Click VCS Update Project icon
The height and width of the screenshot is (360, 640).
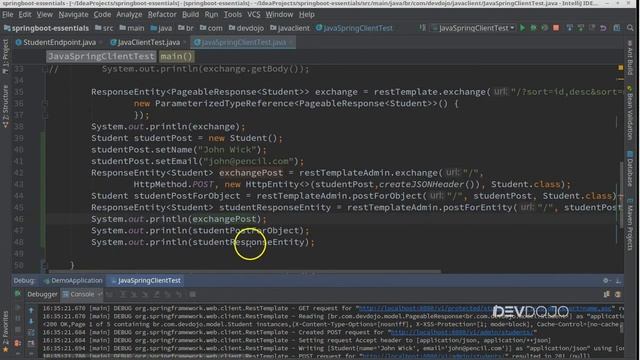coord(569,28)
